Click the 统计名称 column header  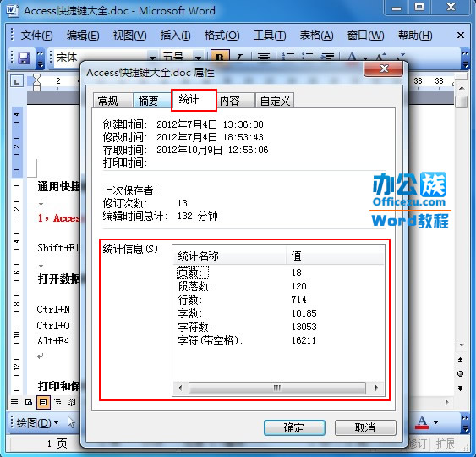229,256
